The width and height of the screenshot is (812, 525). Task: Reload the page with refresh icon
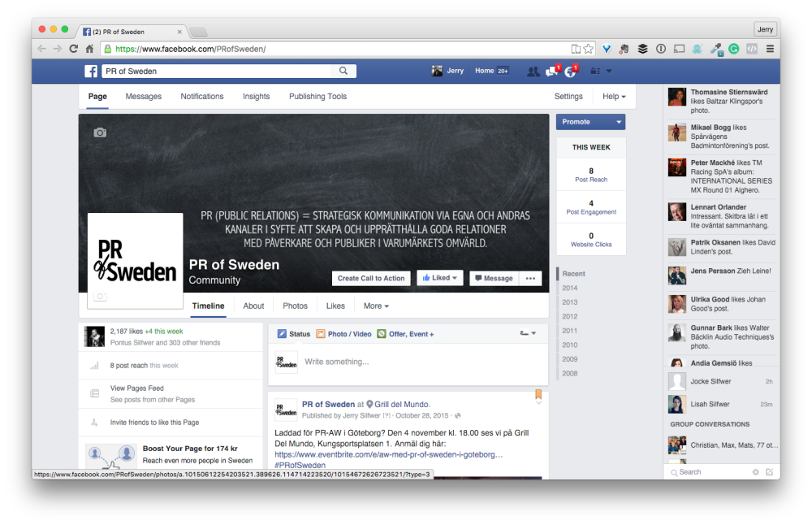[x=74, y=49]
